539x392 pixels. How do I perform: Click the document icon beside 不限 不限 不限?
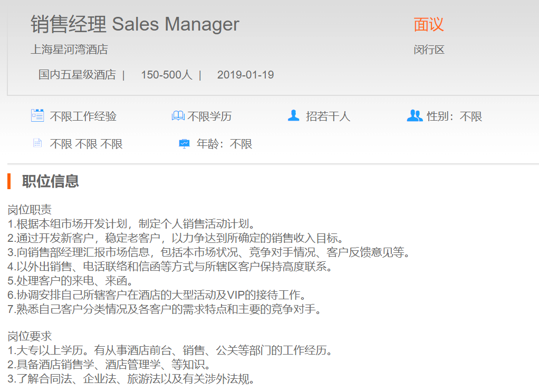37,143
